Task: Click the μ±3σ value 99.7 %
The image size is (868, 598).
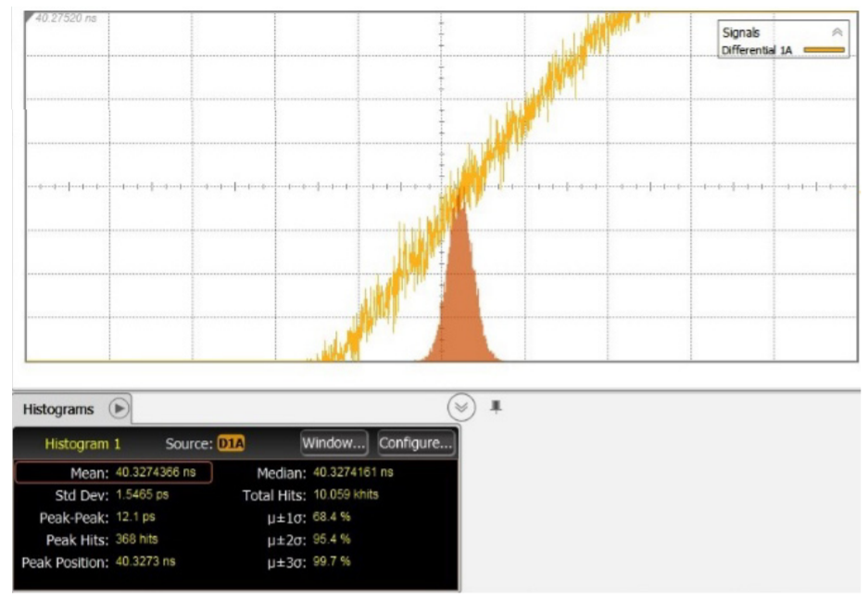Action: coord(332,562)
